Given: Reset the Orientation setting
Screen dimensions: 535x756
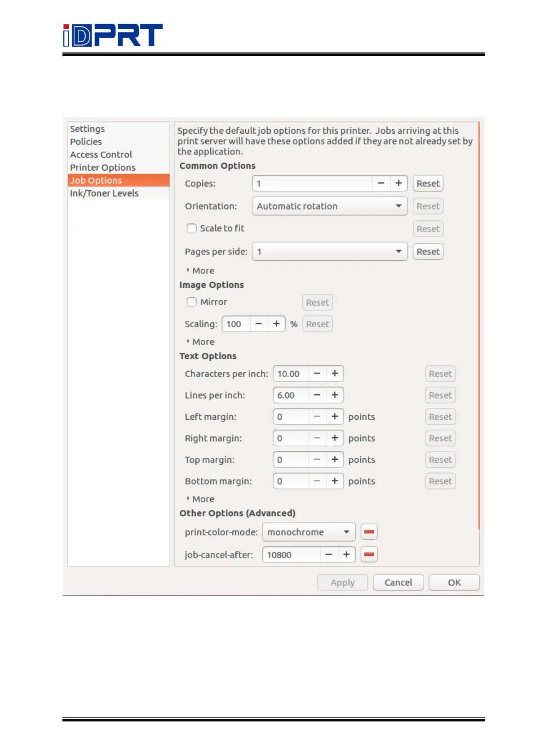Looking at the screenshot, I should (x=428, y=206).
